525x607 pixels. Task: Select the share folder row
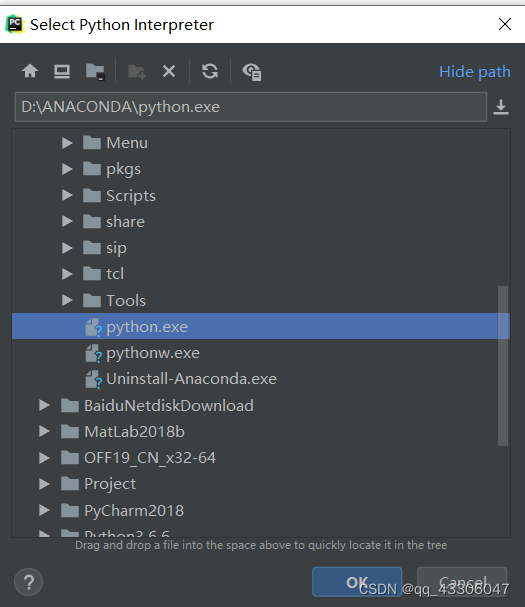(261, 221)
